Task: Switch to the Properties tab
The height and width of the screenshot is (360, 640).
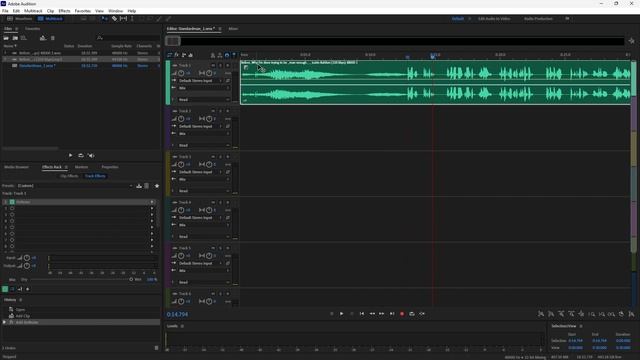Action: tap(110, 167)
